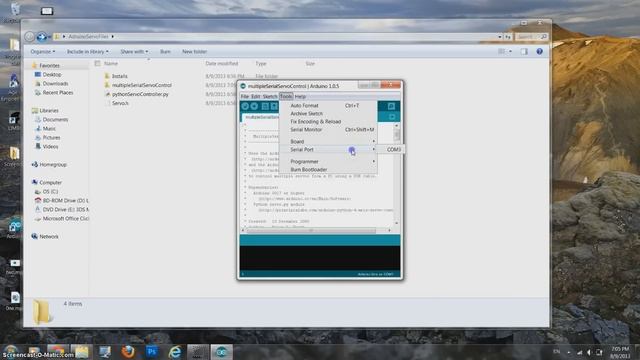640x360 pixels.
Task: Open the Share with dropdown
Action: click(134, 51)
